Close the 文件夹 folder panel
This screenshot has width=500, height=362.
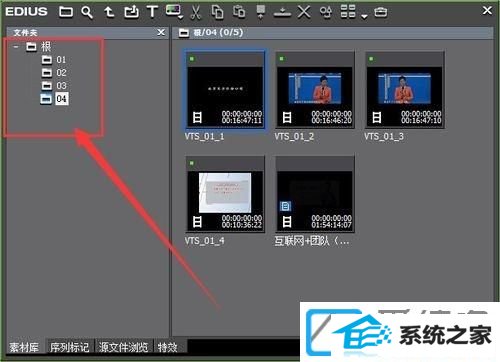click(161, 32)
